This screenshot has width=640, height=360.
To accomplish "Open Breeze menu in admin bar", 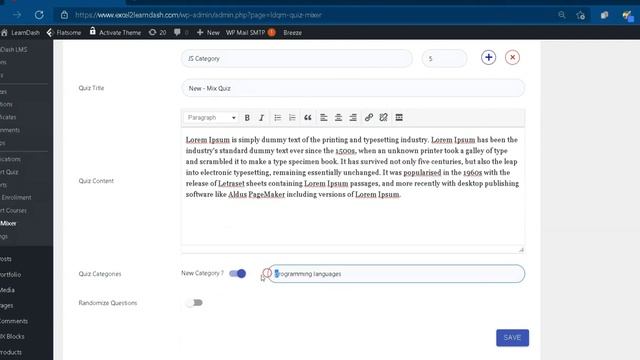I will point(293,32).
